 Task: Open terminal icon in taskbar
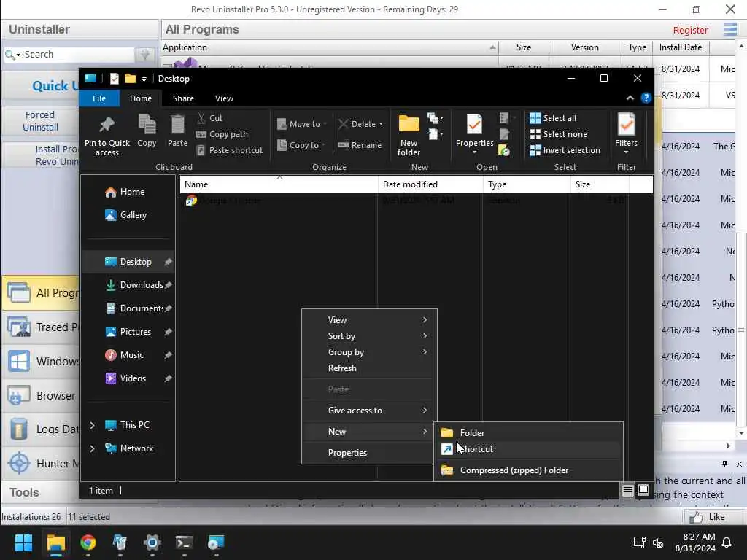(184, 542)
